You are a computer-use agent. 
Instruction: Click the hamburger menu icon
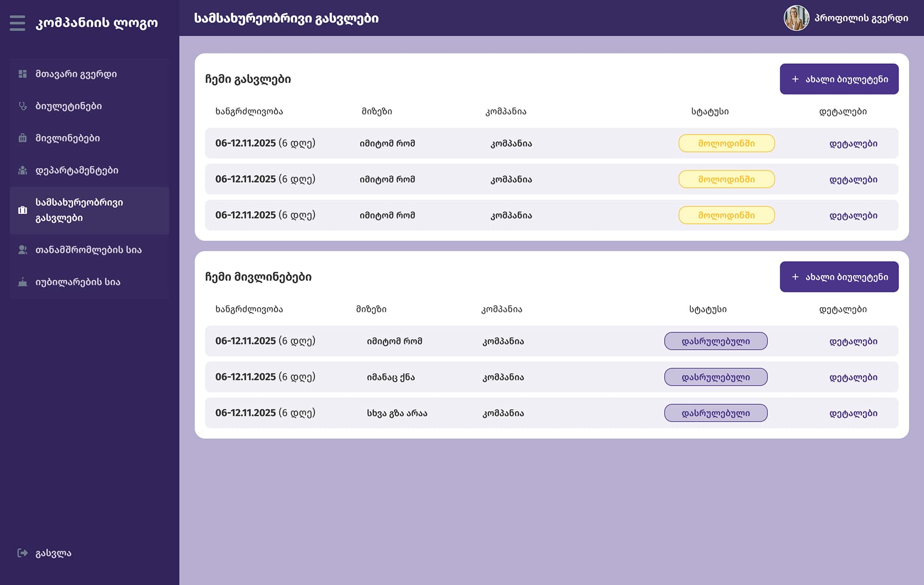[x=18, y=23]
